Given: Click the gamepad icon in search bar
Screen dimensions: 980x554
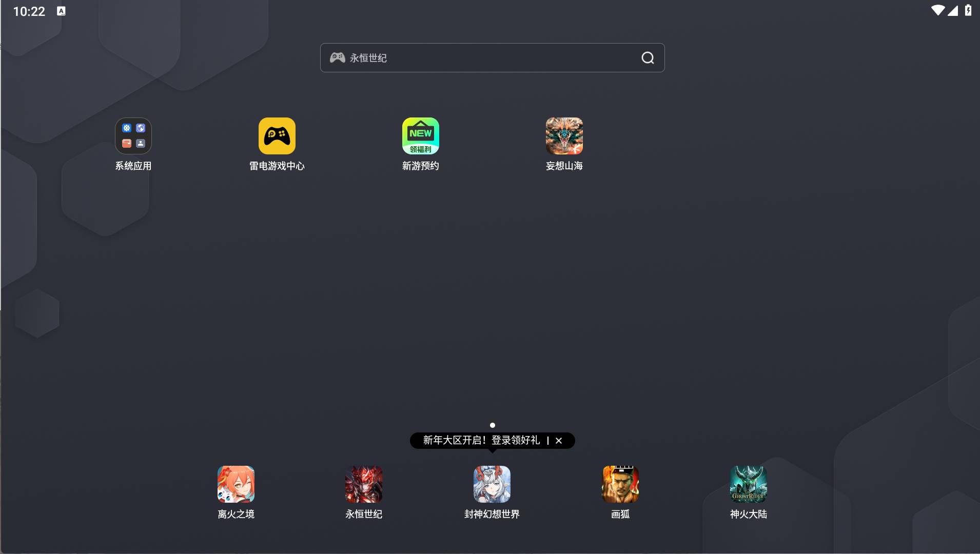Looking at the screenshot, I should click(337, 58).
